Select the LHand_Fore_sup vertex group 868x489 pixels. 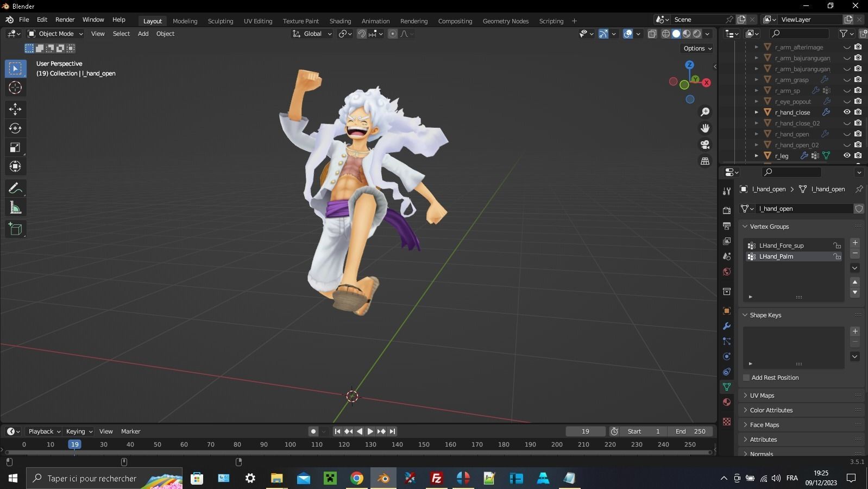coord(794,246)
